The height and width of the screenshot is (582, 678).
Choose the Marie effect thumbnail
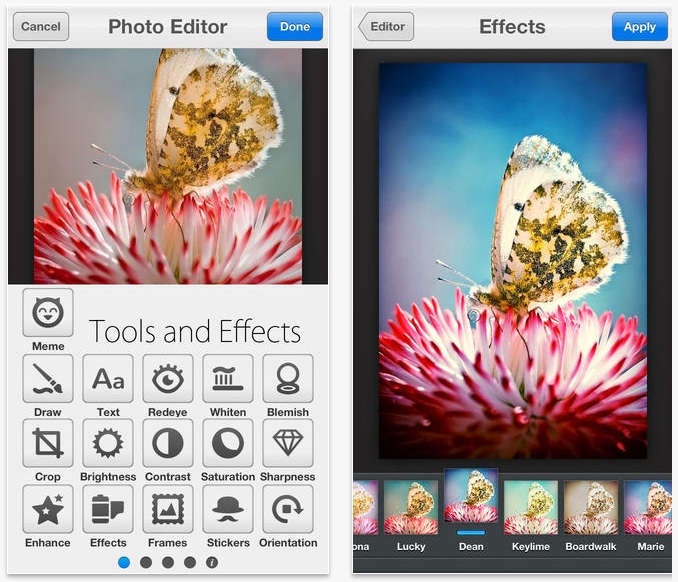(648, 507)
